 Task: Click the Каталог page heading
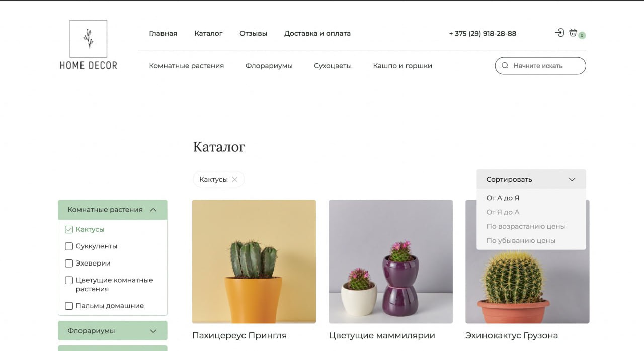pos(219,147)
